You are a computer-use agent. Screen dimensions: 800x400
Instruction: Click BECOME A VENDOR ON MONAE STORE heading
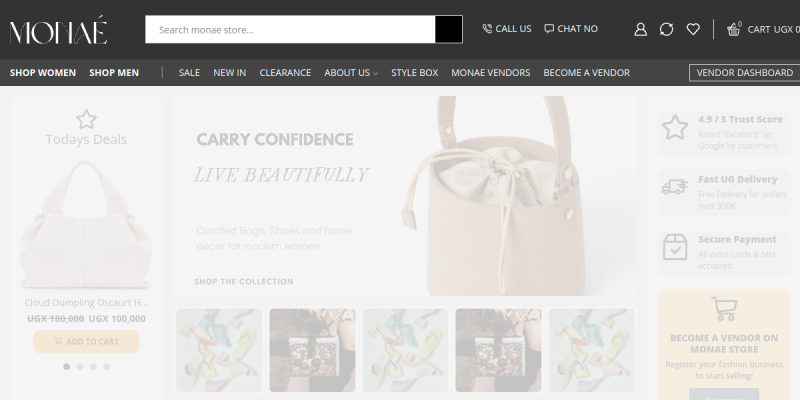724,343
